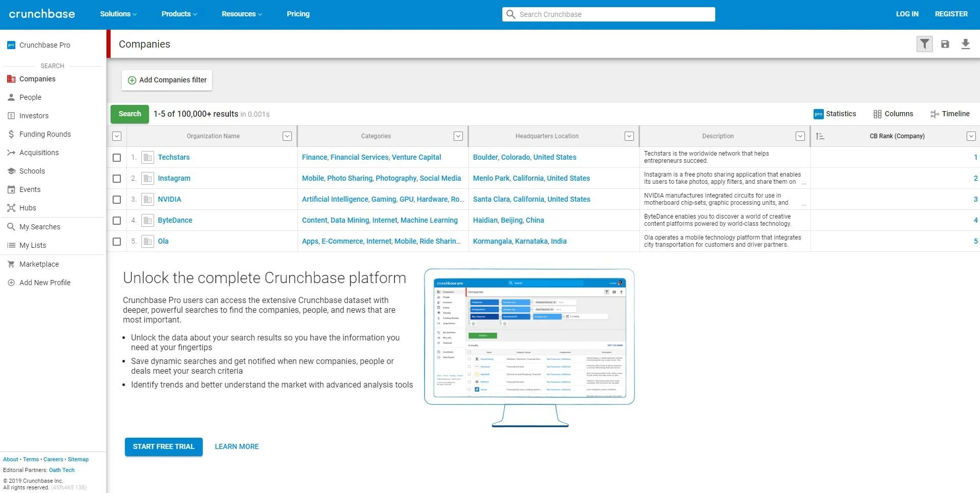Open the CB Rank column dropdown
This screenshot has height=493, width=980.
click(x=971, y=136)
